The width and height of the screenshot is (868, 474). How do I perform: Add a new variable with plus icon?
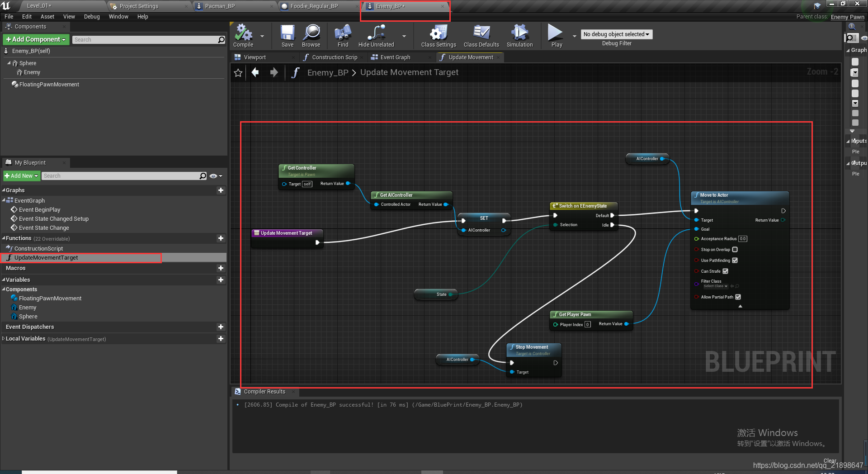tap(221, 280)
